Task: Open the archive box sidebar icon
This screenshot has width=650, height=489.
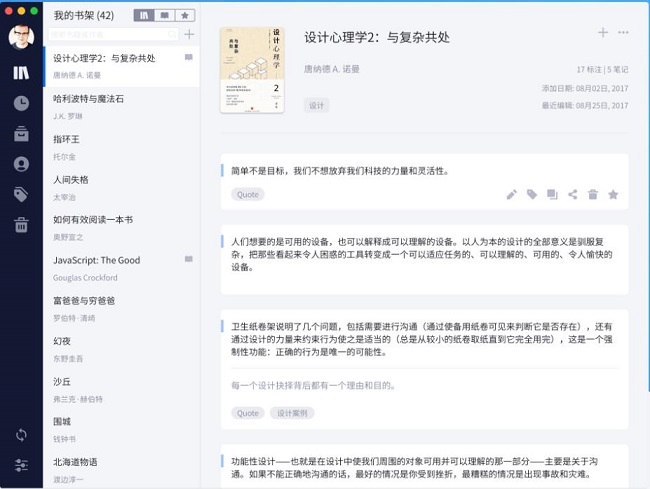Action: pyautogui.click(x=21, y=133)
